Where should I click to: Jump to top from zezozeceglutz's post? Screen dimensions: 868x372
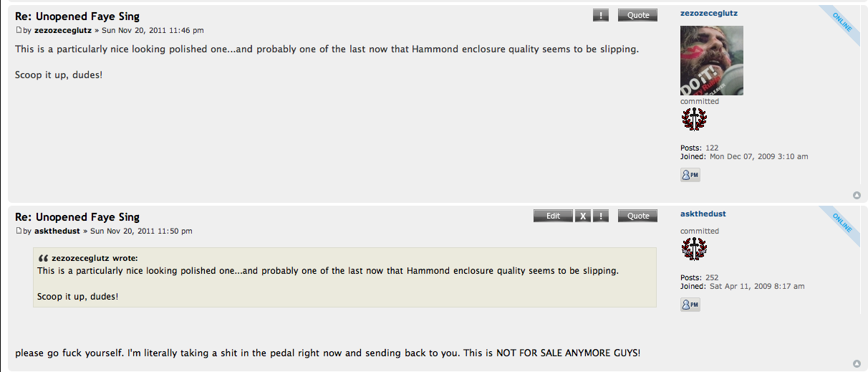[857, 195]
